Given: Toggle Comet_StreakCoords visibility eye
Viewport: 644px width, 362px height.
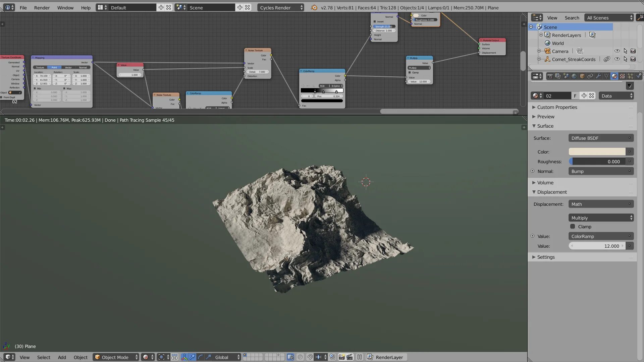Looking at the screenshot, I should tap(617, 59).
